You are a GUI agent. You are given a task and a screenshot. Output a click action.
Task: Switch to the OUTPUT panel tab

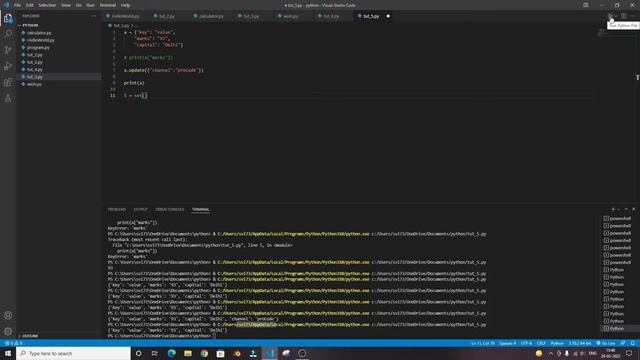click(140, 209)
